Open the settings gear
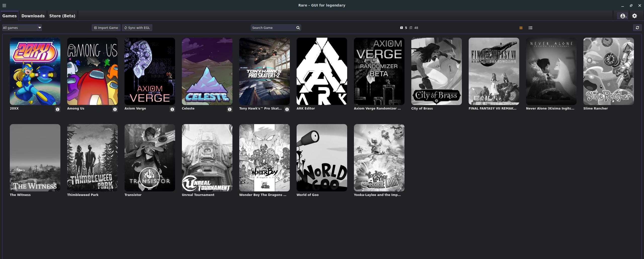The height and width of the screenshot is (259, 644). click(x=634, y=16)
